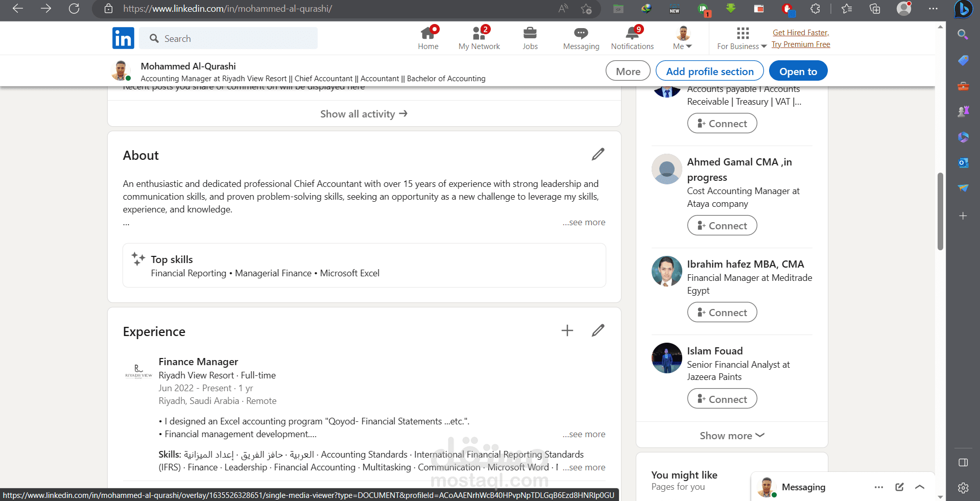Open Bing chat sidebar icon
The width and height of the screenshot is (980, 501).
[963, 9]
